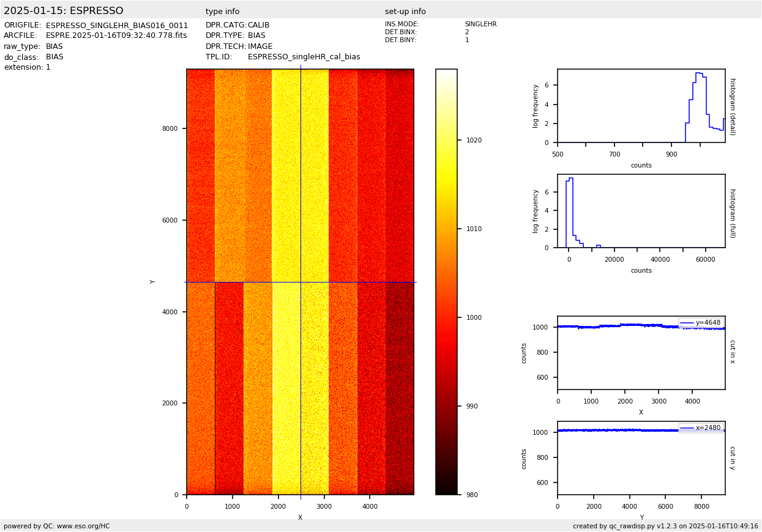Click the main bias detector image
The image size is (762, 532).
[300, 281]
